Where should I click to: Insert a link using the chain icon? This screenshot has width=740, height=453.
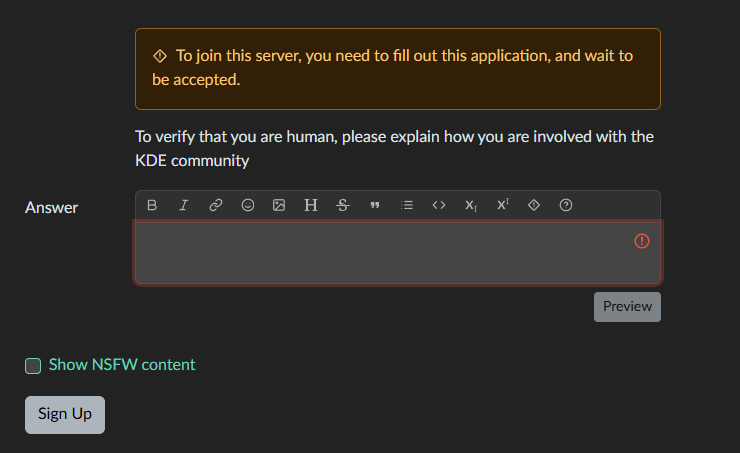[x=216, y=205]
